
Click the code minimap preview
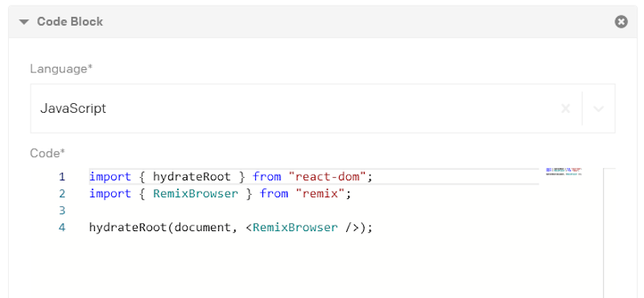pyautogui.click(x=563, y=172)
